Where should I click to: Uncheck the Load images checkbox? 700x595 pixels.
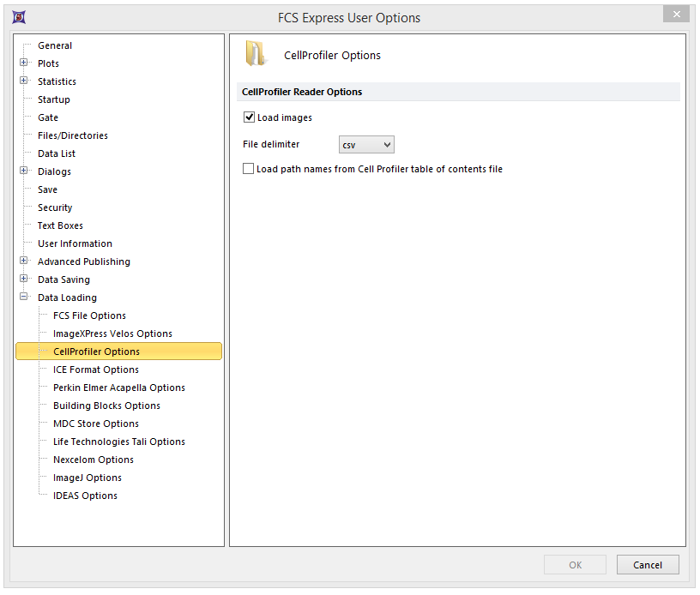250,117
